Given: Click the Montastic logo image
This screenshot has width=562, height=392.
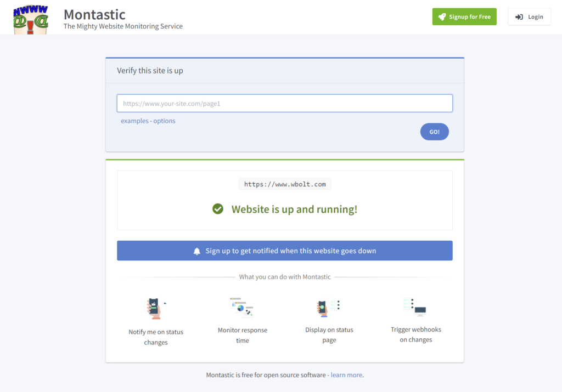Looking at the screenshot, I should coord(31,19).
